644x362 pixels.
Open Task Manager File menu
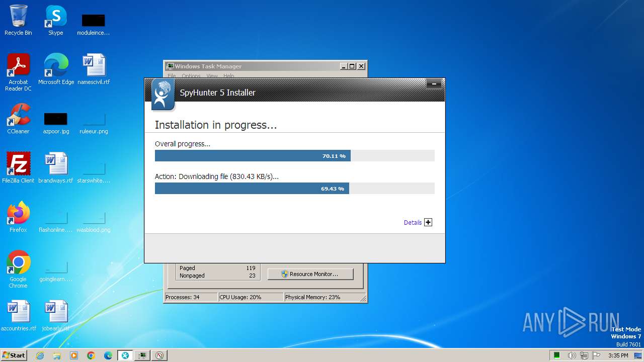[172, 76]
